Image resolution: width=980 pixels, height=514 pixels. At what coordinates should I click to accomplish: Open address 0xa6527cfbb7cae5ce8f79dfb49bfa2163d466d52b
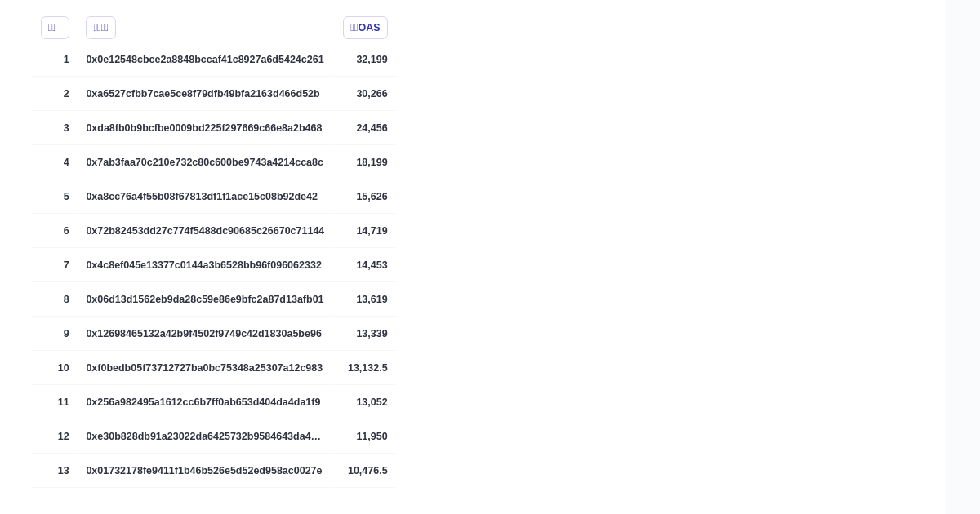point(203,94)
